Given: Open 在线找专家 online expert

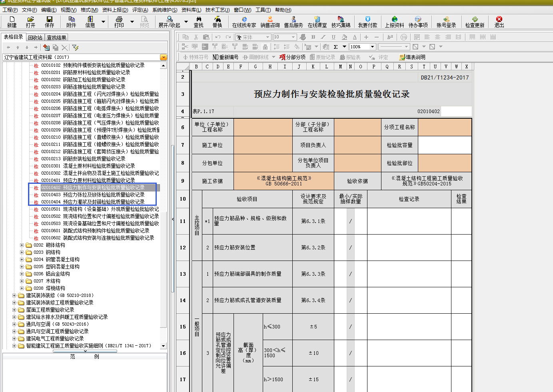Looking at the screenshot, I should [x=244, y=22].
